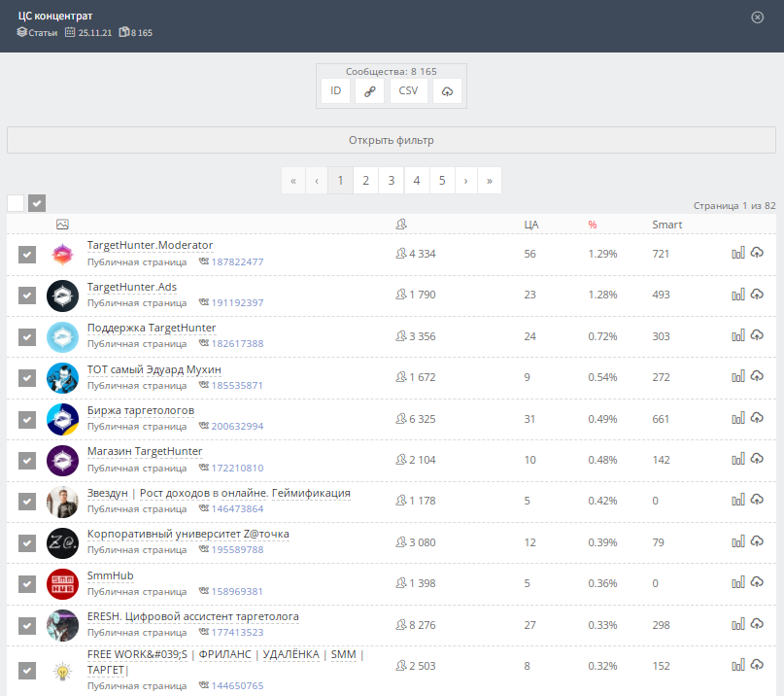The image size is (784, 696).
Task: Open the Звездун community title
Action: point(219,493)
